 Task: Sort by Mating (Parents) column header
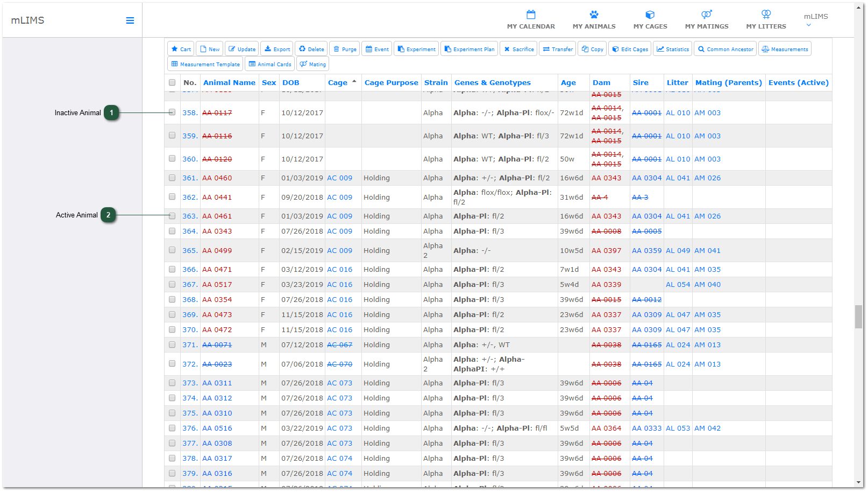(728, 82)
